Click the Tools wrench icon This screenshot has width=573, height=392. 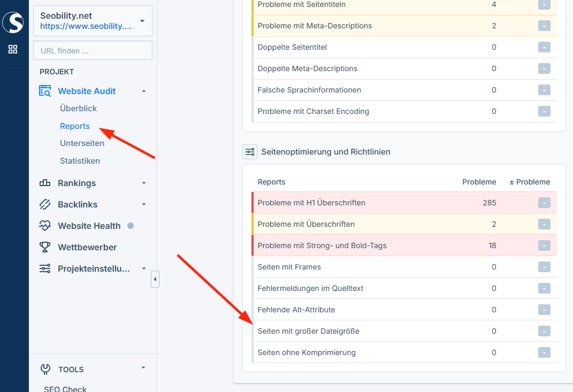45,369
